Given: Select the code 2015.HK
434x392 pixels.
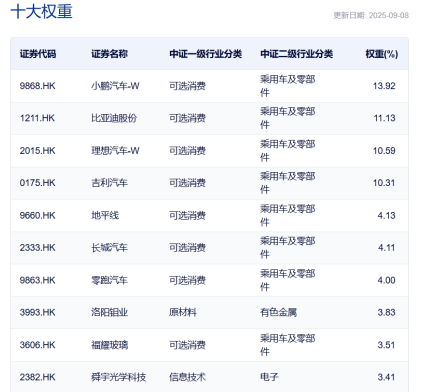Looking at the screenshot, I should point(38,151).
